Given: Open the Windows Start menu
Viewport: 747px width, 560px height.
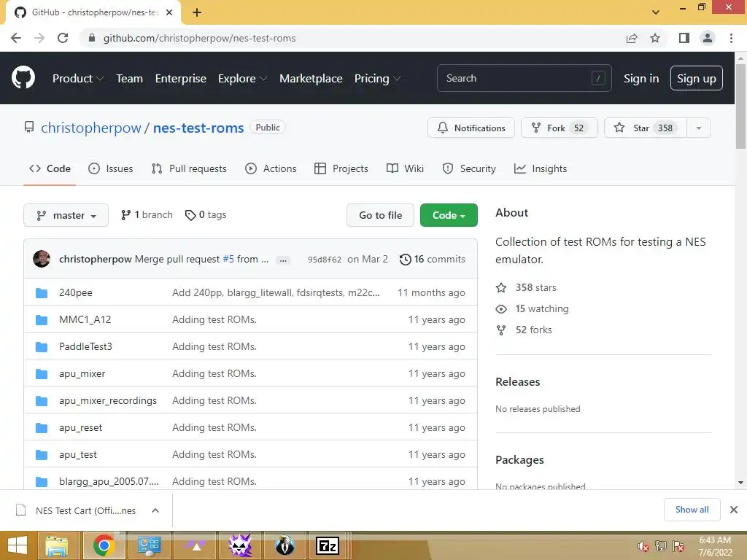Looking at the screenshot, I should pos(18,545).
